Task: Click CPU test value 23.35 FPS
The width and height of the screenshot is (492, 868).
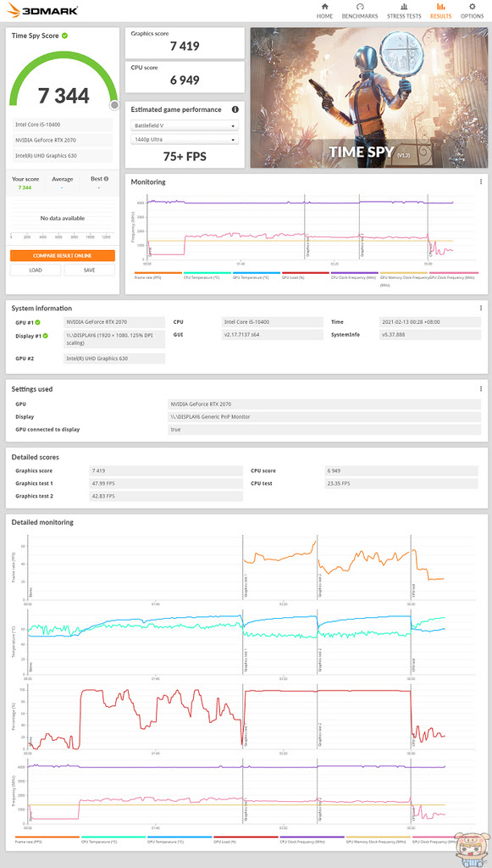Action: 402,483
